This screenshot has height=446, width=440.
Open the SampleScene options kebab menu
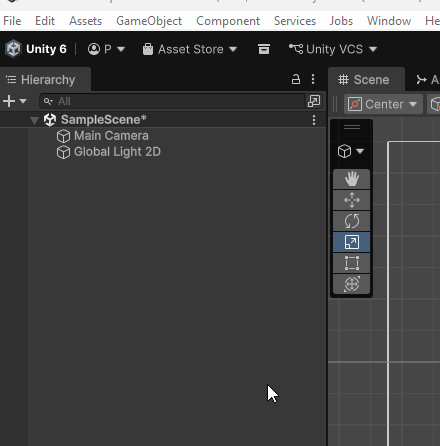[314, 120]
